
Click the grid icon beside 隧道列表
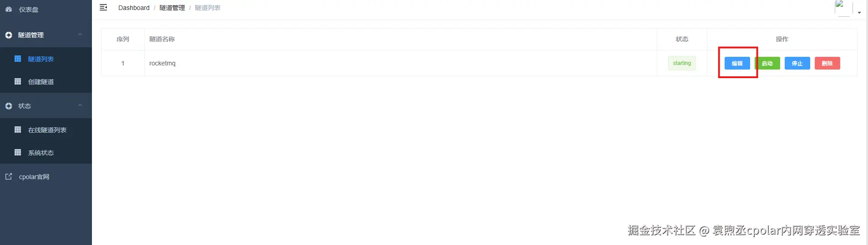(x=18, y=59)
